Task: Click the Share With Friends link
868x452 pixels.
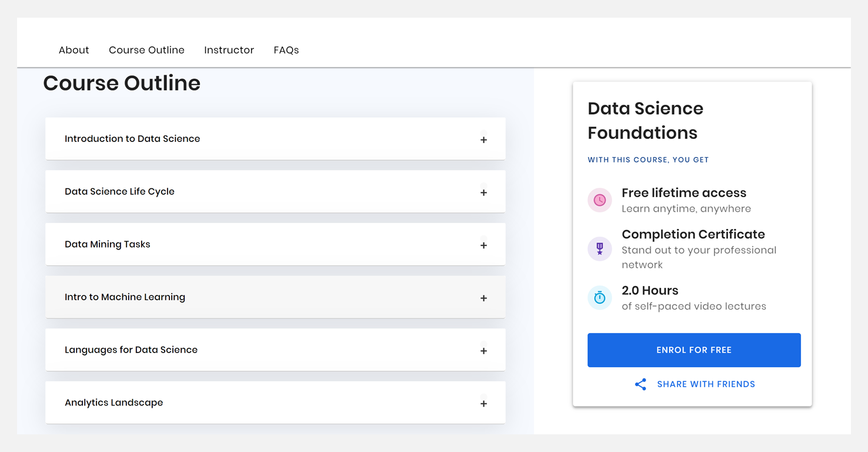Action: (706, 384)
